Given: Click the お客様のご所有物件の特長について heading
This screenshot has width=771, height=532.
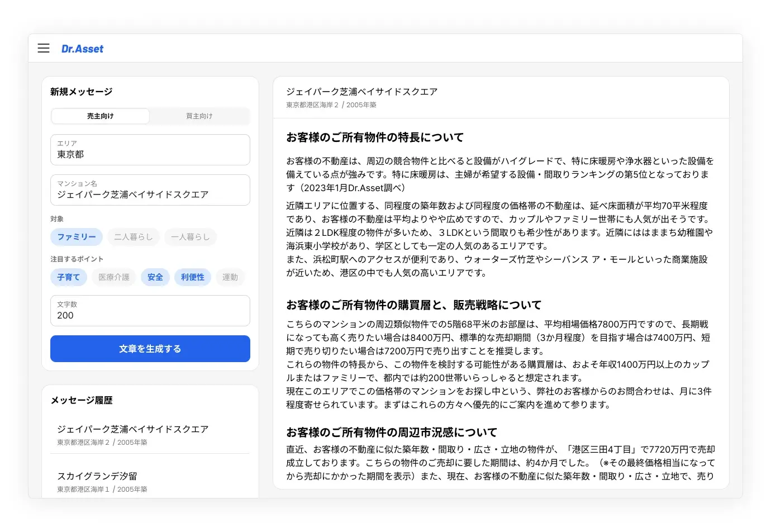Looking at the screenshot, I should (375, 137).
